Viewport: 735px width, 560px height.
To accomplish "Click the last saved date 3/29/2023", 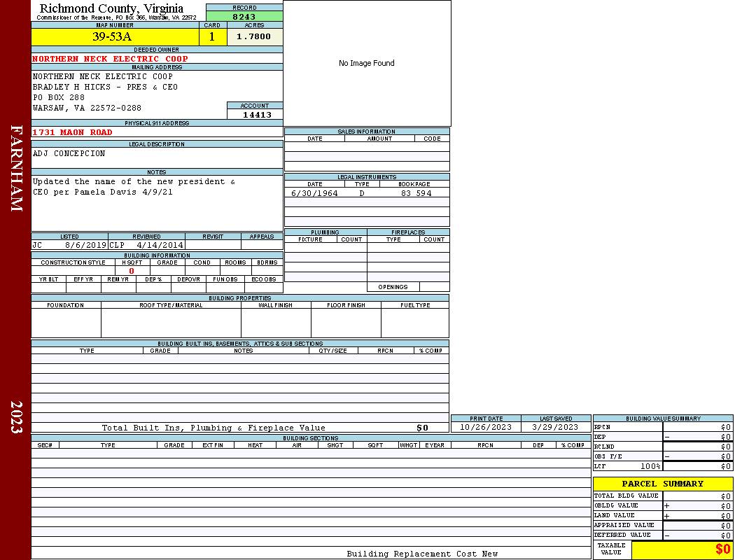I will 555,427.
